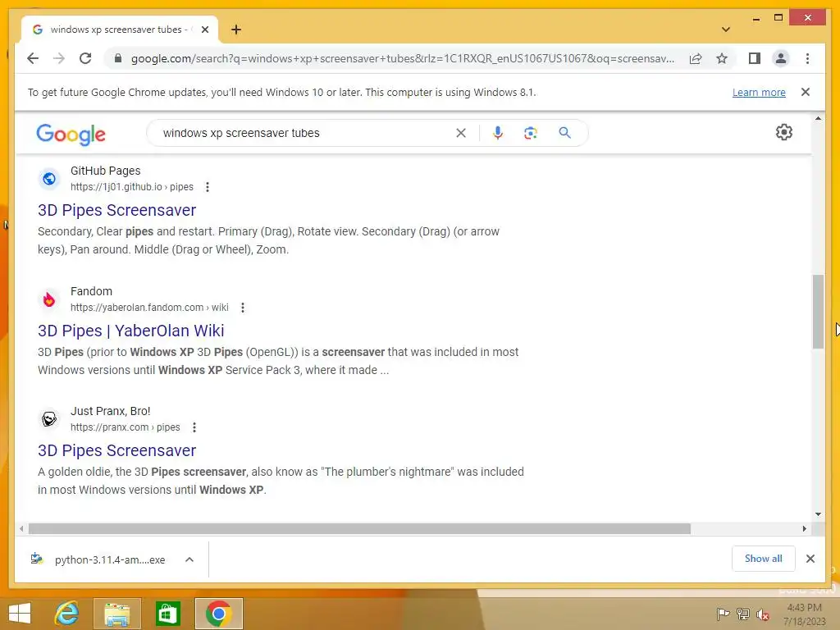Screen dimensions: 840x630
Task: Dismiss the Chrome update notification bar
Action: coord(806,92)
